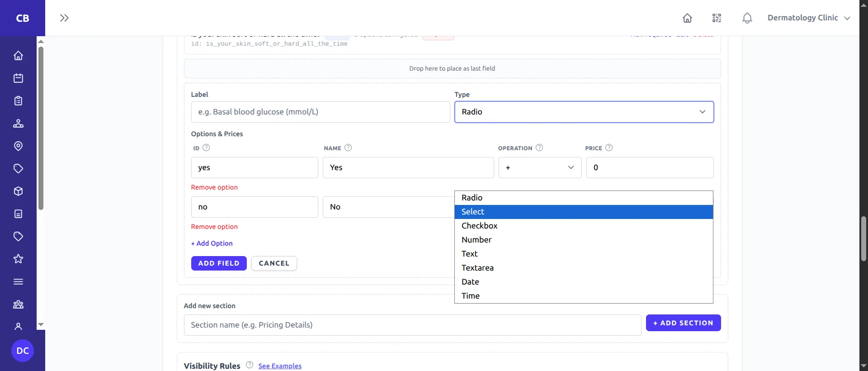Choose Text from type list
The height and width of the screenshot is (371, 868).
[584, 254]
